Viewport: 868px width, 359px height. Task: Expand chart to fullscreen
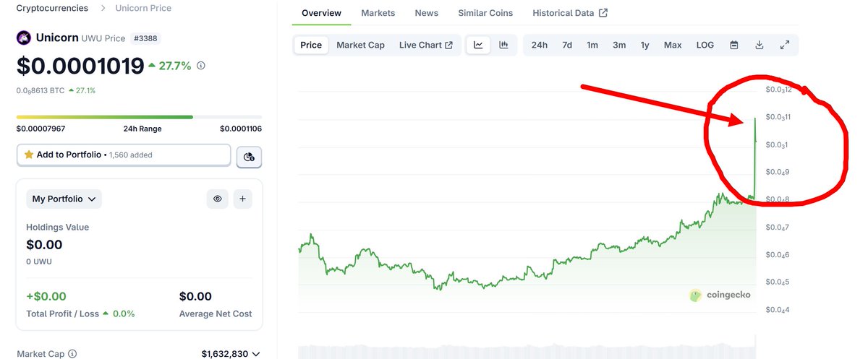[785, 45]
